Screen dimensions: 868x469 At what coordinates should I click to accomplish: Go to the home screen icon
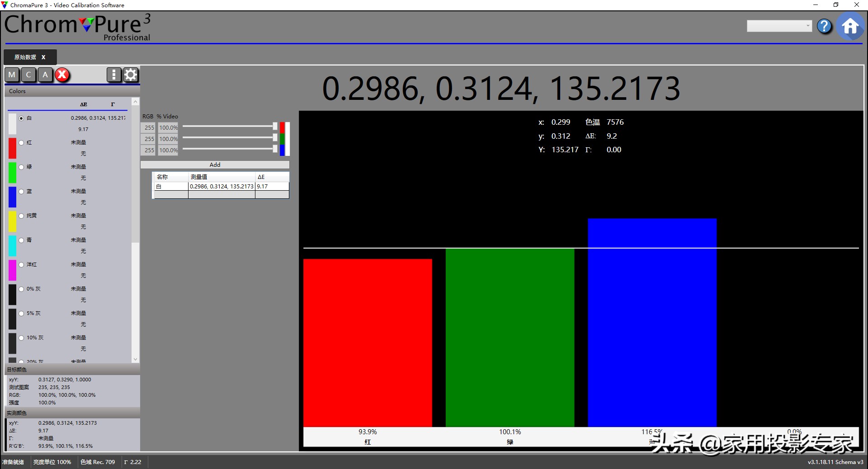click(850, 26)
